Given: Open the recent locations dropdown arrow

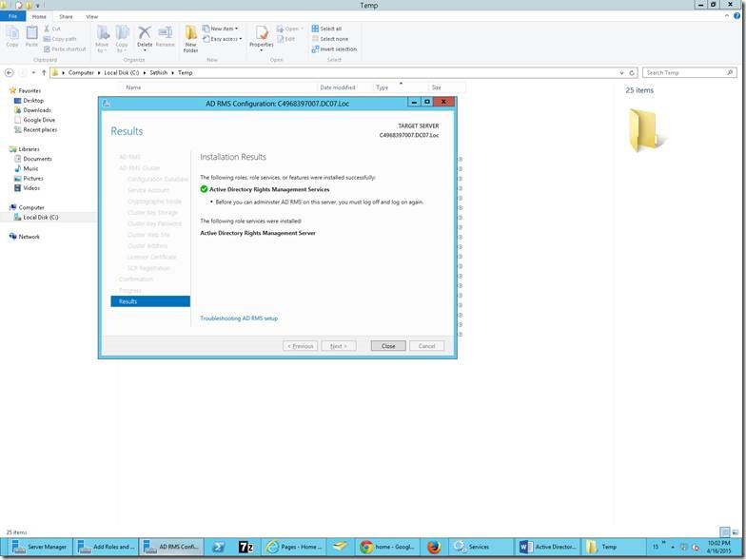Looking at the screenshot, I should [33, 72].
